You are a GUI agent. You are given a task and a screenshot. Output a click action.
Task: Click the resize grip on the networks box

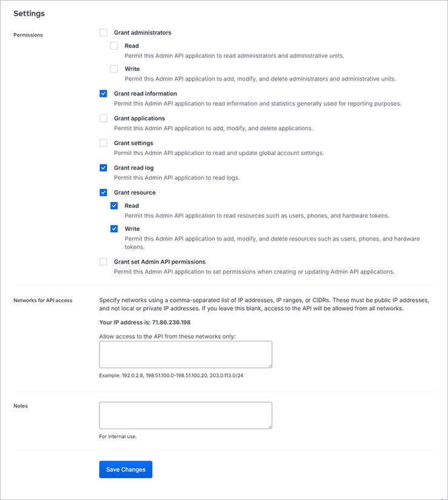tap(269, 365)
